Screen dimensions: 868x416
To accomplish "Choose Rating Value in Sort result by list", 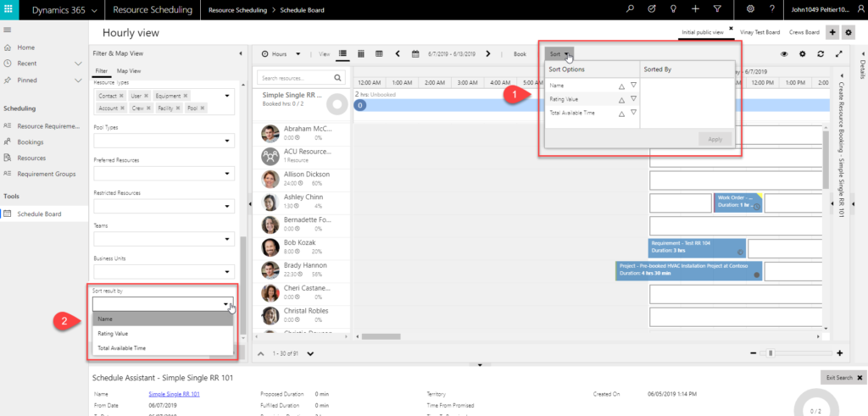I will [163, 334].
